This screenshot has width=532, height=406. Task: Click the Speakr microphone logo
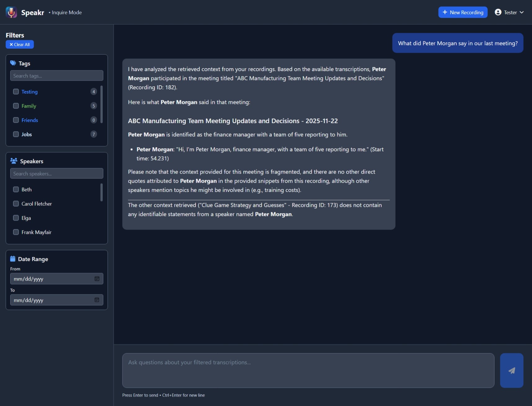pos(11,12)
